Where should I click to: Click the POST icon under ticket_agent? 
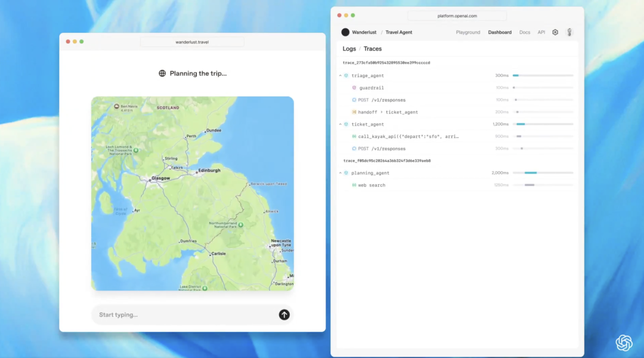pos(354,149)
